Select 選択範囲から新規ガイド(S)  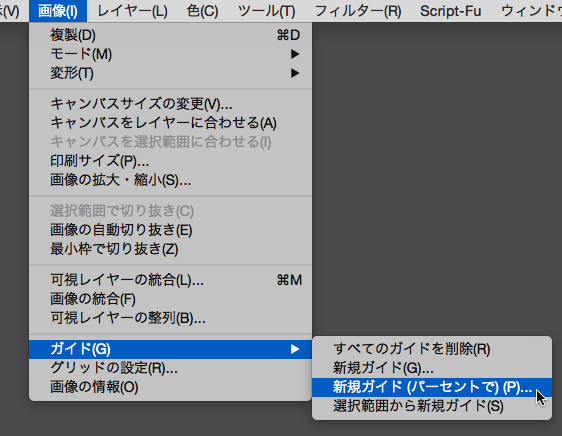pyautogui.click(x=432, y=406)
